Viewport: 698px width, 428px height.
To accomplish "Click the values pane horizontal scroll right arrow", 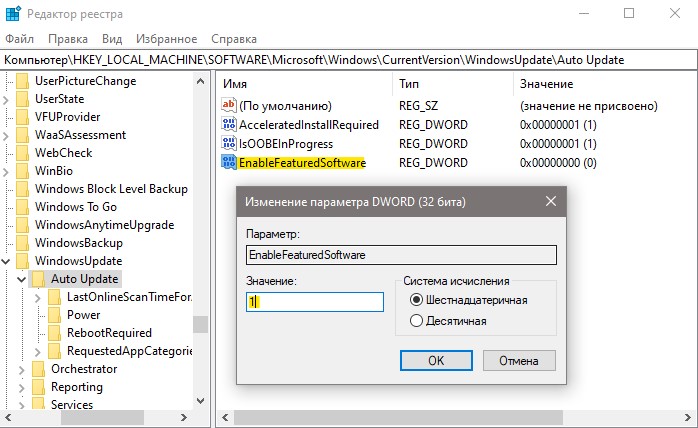I will [x=689, y=417].
